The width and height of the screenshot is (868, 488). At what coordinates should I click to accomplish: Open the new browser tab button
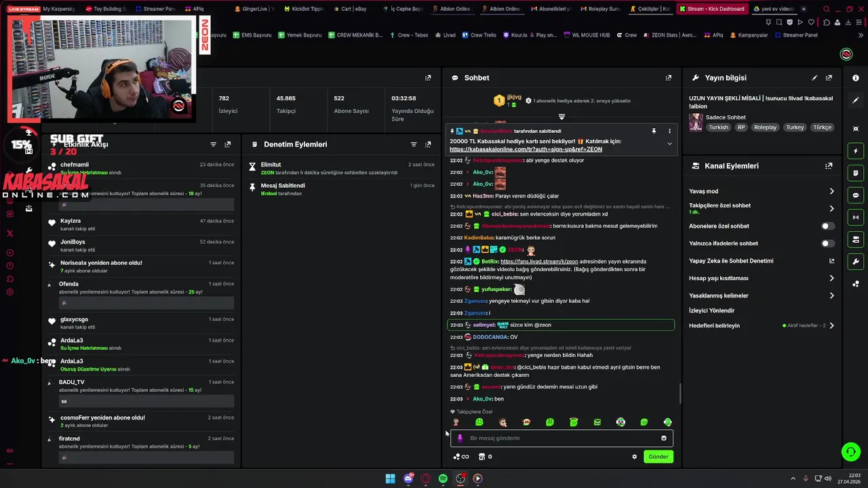point(804,9)
